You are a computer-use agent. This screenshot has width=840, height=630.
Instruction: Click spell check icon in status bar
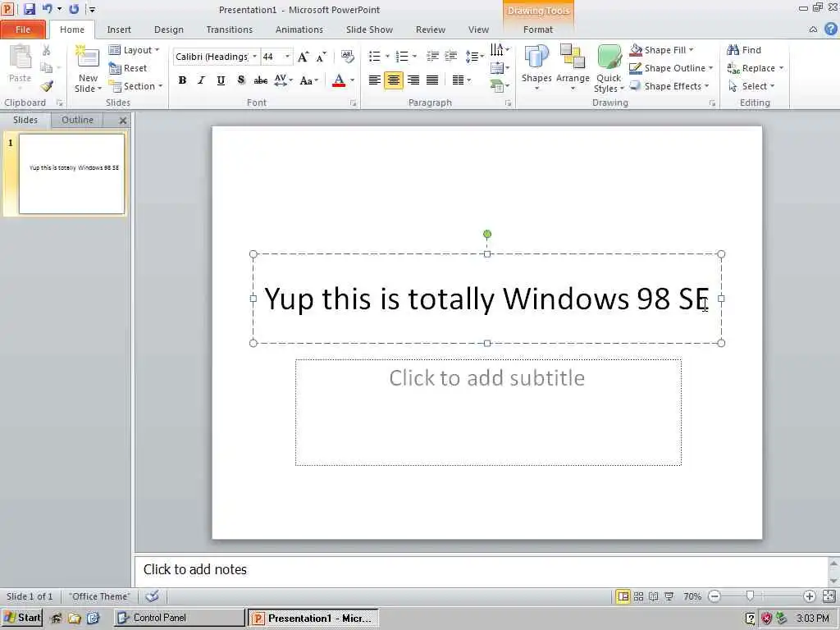pyautogui.click(x=152, y=596)
